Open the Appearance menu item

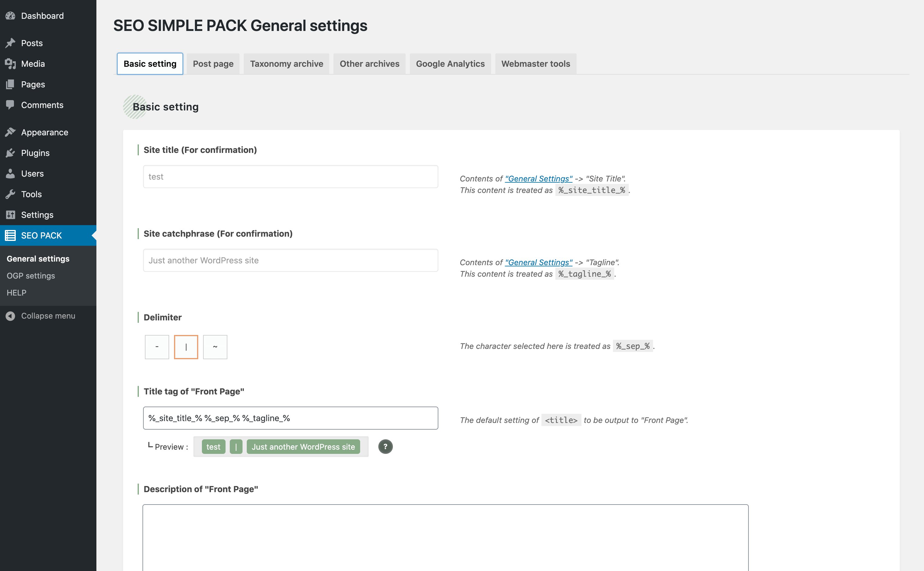coord(48,132)
